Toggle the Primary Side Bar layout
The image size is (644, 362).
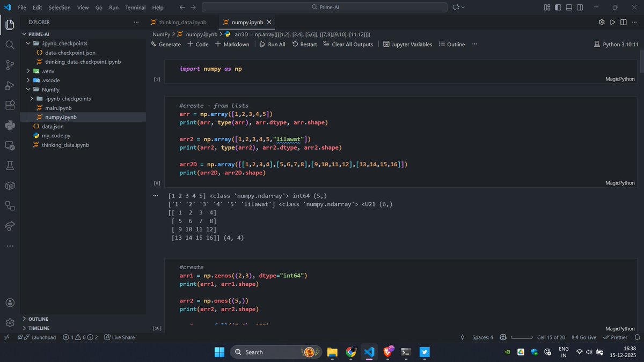pos(558,8)
